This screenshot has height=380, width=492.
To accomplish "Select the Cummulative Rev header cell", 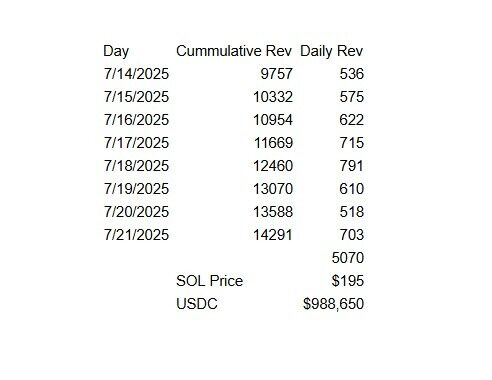I will coord(234,51).
